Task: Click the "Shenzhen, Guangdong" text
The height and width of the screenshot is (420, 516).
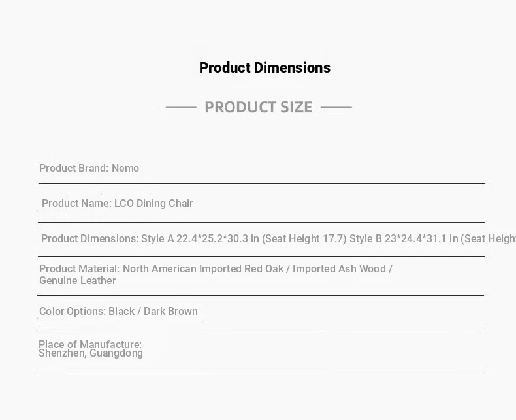Action: click(x=91, y=353)
